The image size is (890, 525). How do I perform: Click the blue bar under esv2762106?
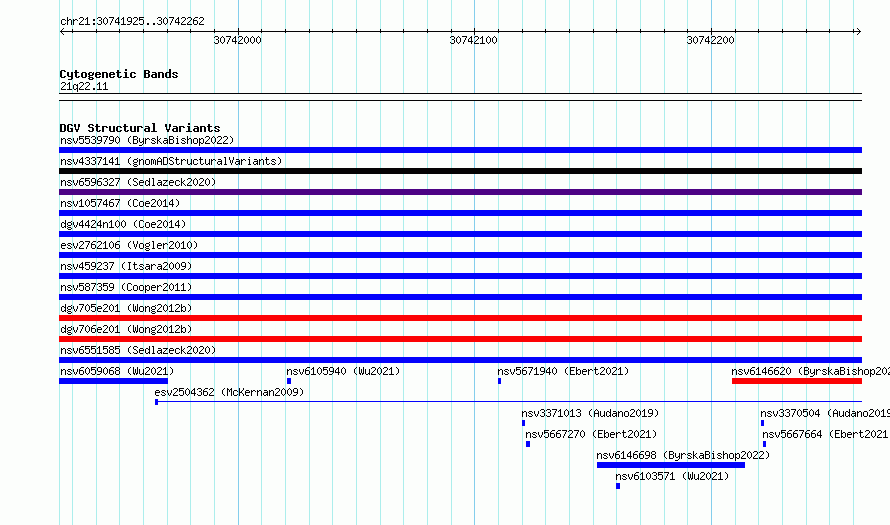tap(460, 255)
